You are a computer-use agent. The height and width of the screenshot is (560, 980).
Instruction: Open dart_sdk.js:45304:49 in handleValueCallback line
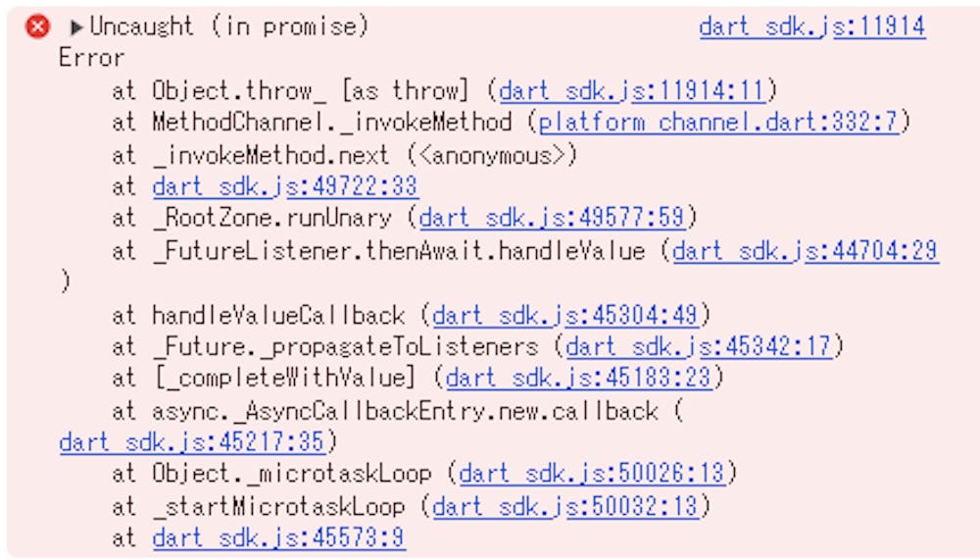[565, 315]
